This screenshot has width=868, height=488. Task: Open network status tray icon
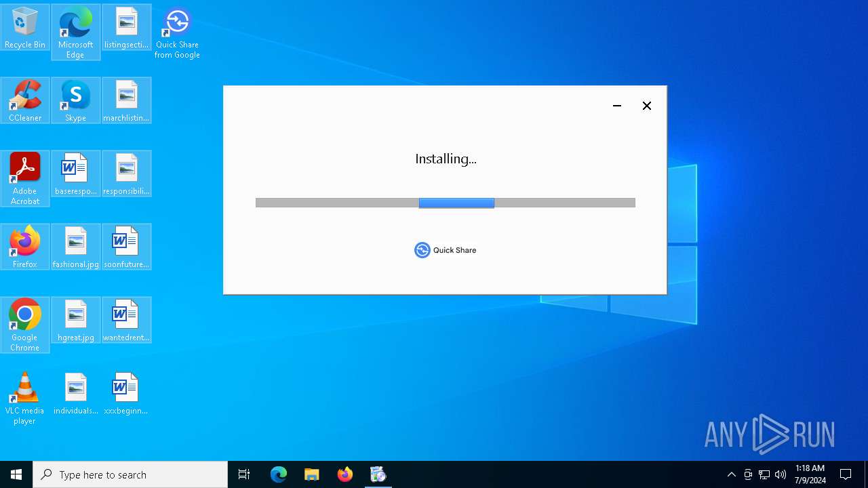[x=764, y=474]
